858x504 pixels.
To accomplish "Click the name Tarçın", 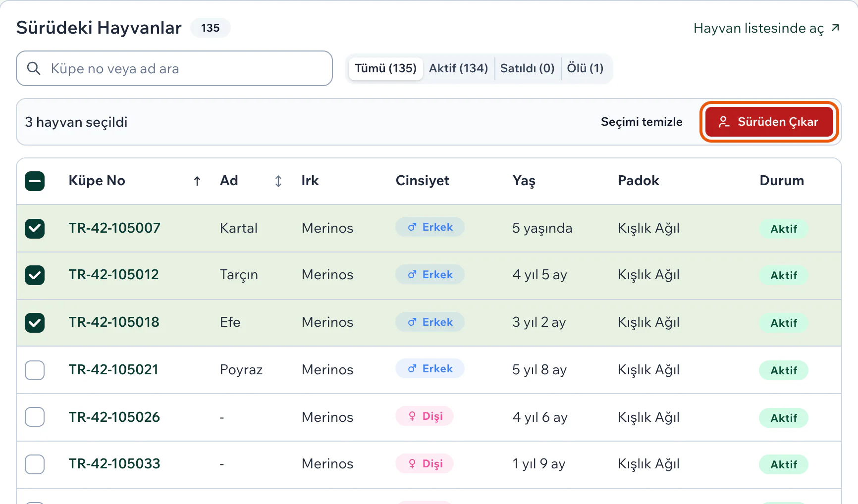I will pyautogui.click(x=239, y=275).
